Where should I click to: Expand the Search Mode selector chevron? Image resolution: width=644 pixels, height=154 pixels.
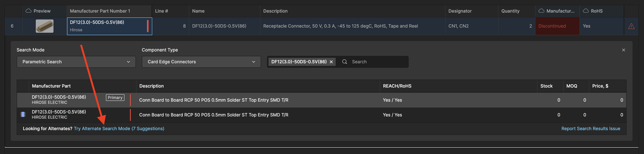point(129,62)
